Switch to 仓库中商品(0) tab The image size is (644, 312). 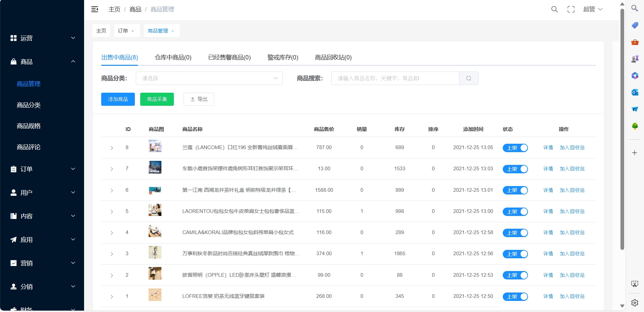click(x=173, y=57)
